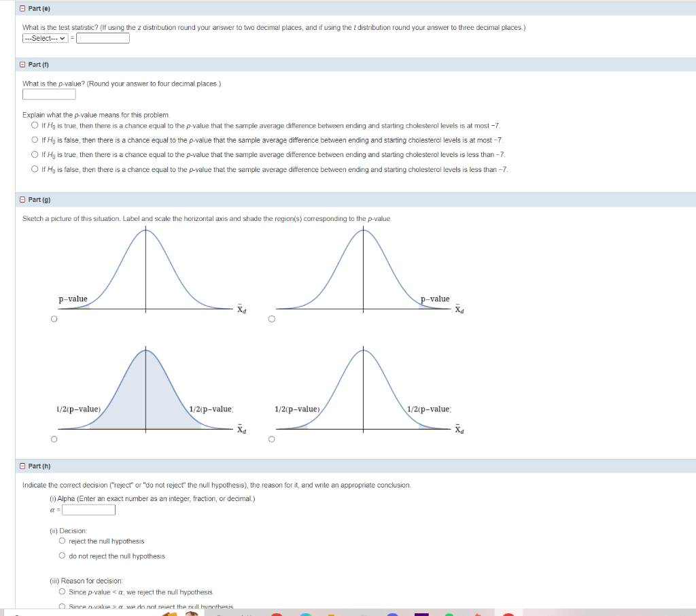Choose Since p-value < α, we reject reason
Image resolution: width=696 pixels, height=616 pixels.
coord(62,590)
